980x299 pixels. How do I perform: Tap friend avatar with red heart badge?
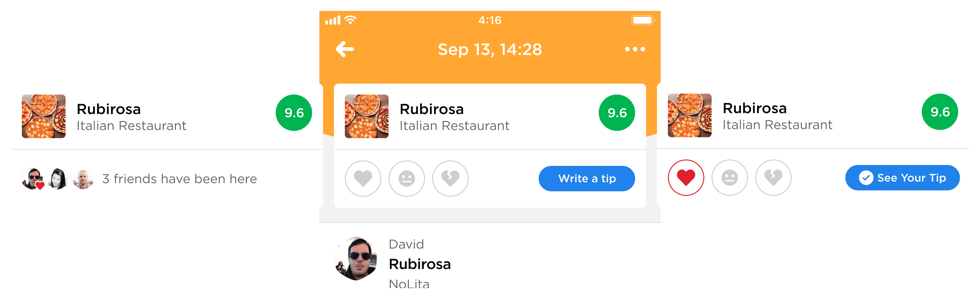pos(33,179)
